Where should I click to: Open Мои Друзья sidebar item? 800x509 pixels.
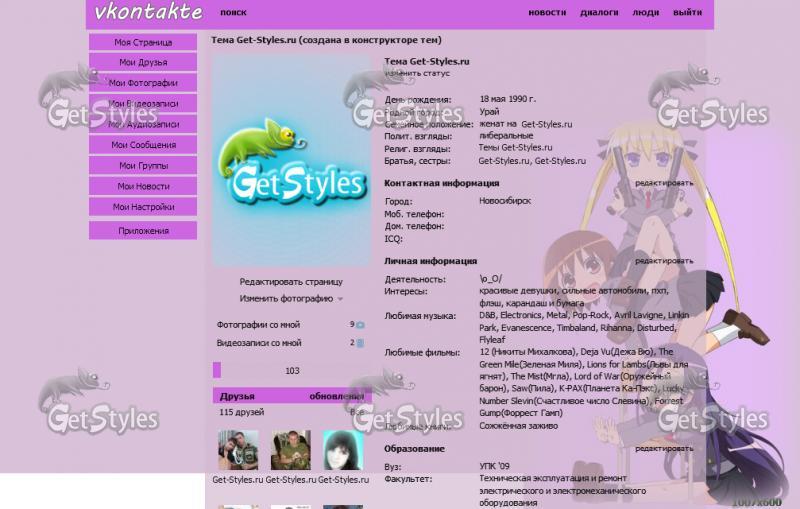pos(143,62)
